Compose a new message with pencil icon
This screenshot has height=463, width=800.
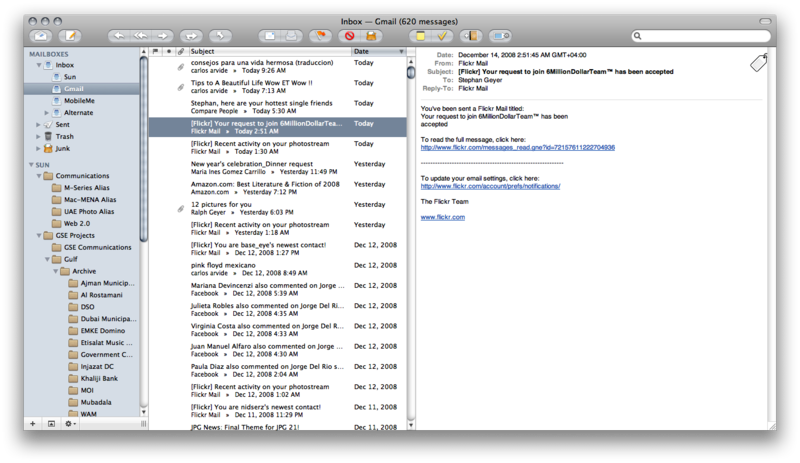(x=70, y=36)
